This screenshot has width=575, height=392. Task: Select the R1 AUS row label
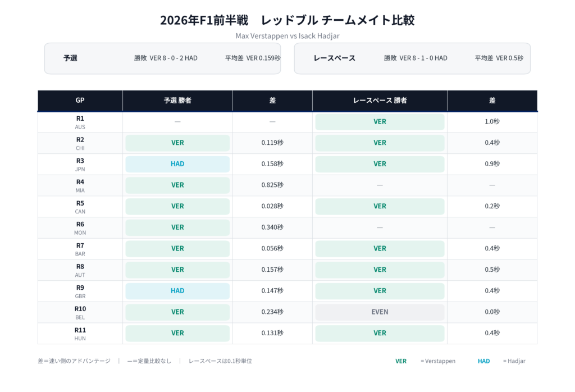click(x=80, y=122)
